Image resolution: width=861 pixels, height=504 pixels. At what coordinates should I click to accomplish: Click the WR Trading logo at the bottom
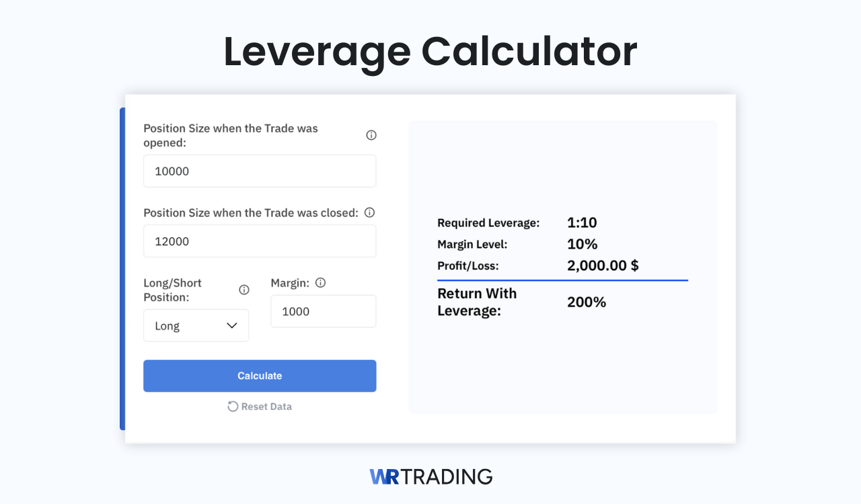(430, 476)
